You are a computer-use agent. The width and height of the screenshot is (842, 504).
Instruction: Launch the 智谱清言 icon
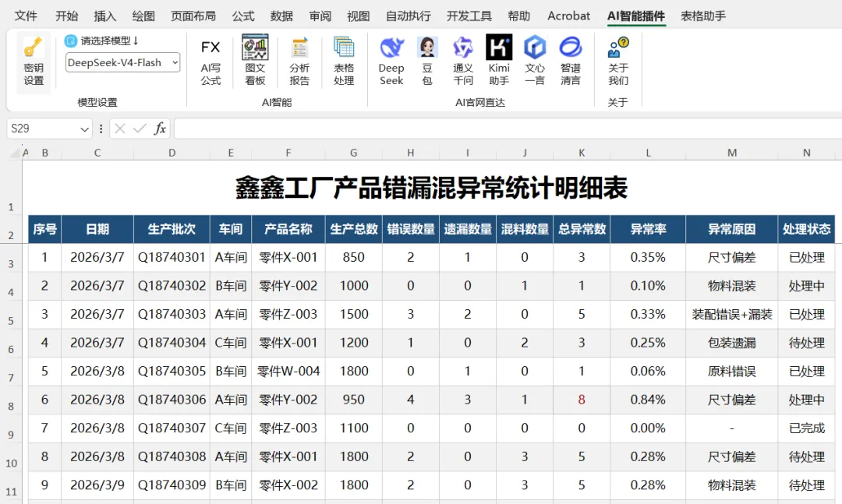pyautogui.click(x=570, y=48)
